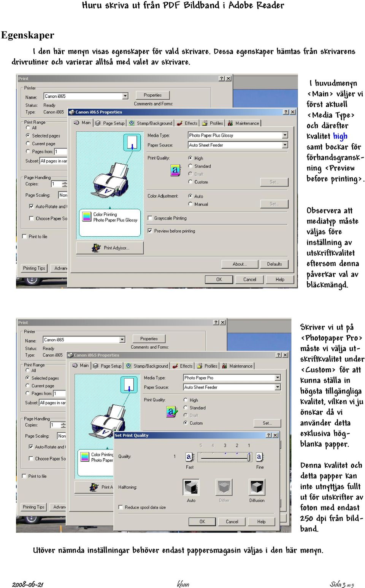This screenshot has height=588, width=365.
Task: Click OK in upper Canon i865 Properties
Action: [x=219, y=279]
